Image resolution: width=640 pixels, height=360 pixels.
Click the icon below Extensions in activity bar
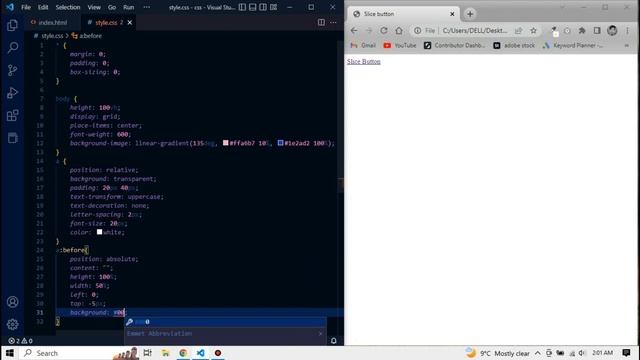click(12, 138)
